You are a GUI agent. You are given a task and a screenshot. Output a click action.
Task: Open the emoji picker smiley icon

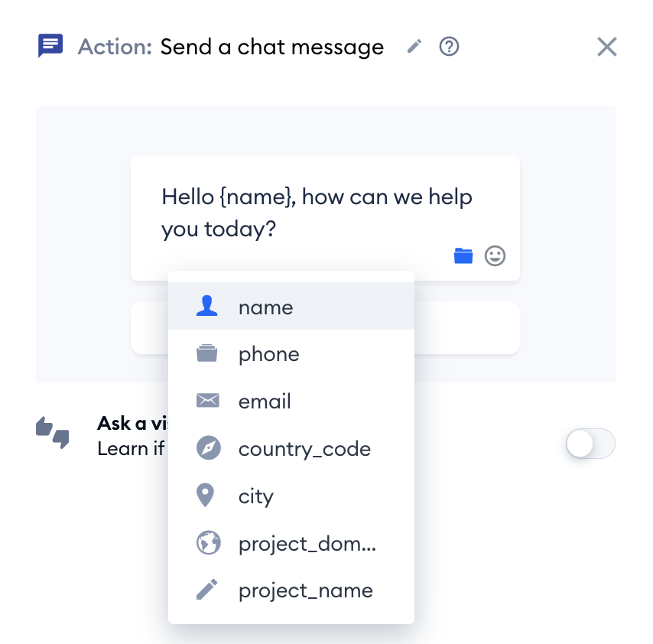click(x=495, y=255)
